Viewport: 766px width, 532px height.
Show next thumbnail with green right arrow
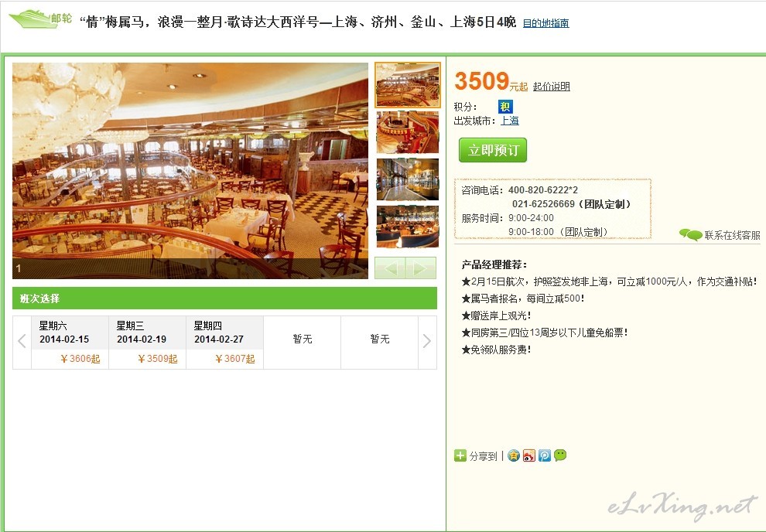click(x=421, y=268)
